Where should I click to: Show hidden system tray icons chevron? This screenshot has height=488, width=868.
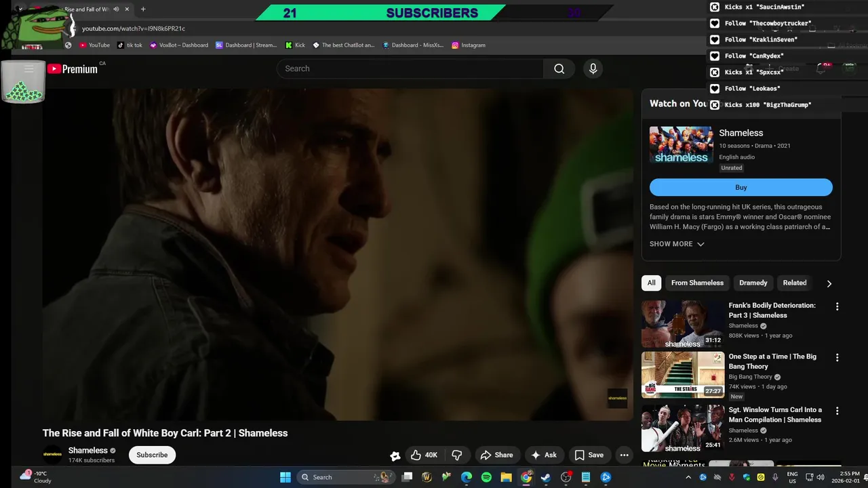(x=688, y=477)
